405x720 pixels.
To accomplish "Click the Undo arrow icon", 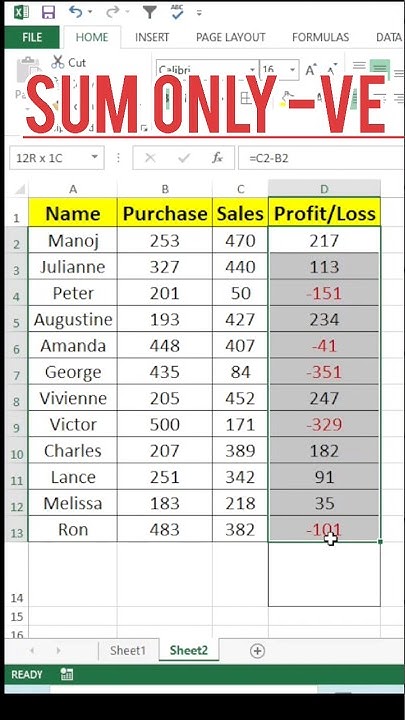I will (76, 12).
